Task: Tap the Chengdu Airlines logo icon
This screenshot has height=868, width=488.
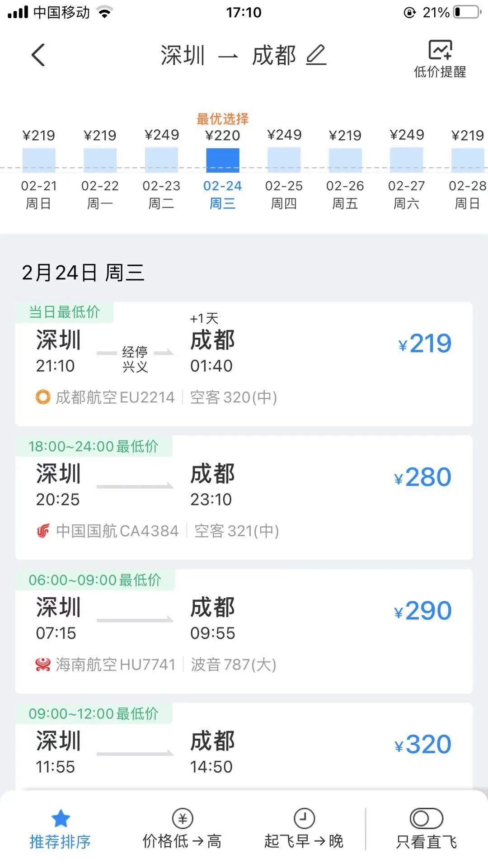Action: [43, 397]
